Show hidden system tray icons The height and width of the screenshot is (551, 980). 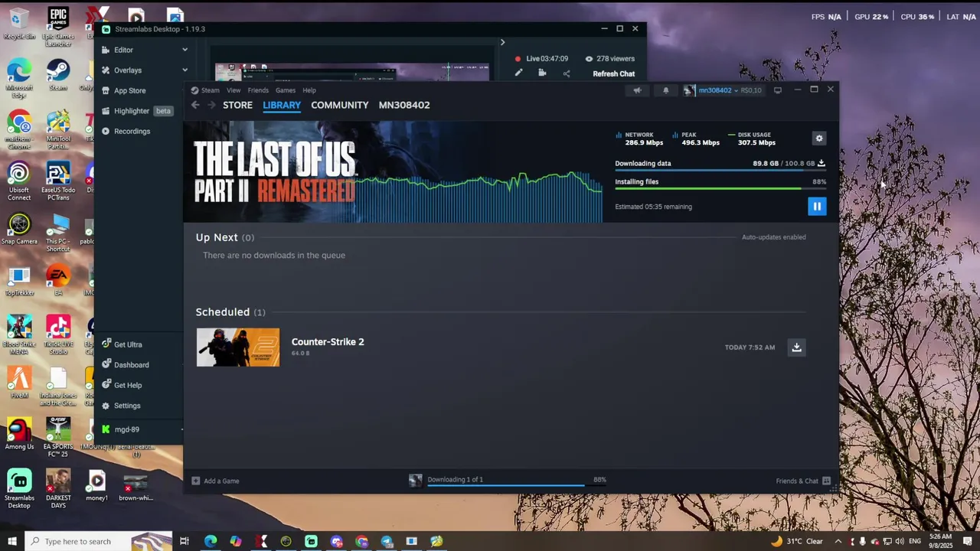tap(838, 541)
